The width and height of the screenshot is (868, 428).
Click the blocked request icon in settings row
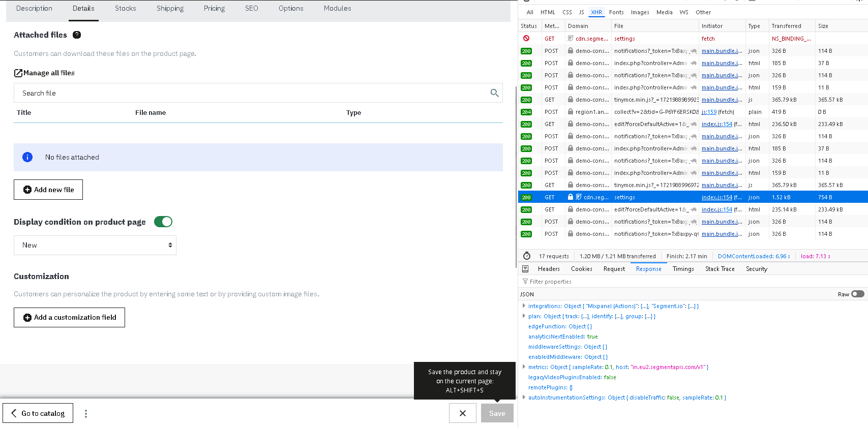526,39
